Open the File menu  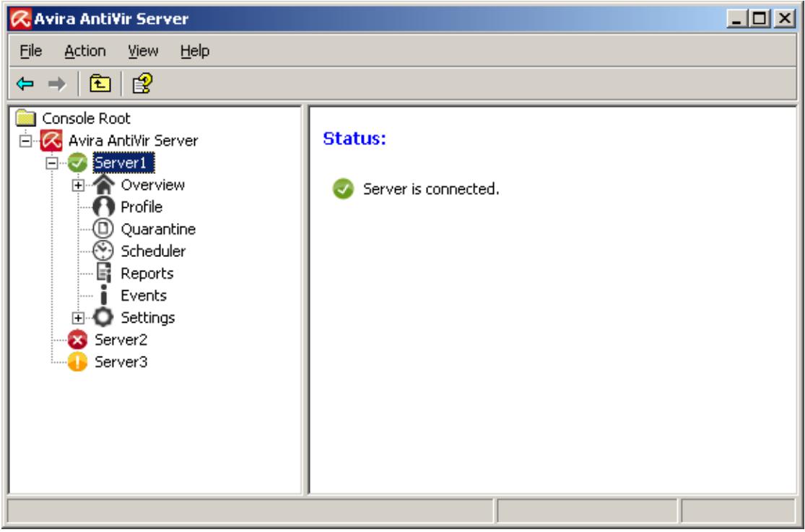[x=31, y=51]
